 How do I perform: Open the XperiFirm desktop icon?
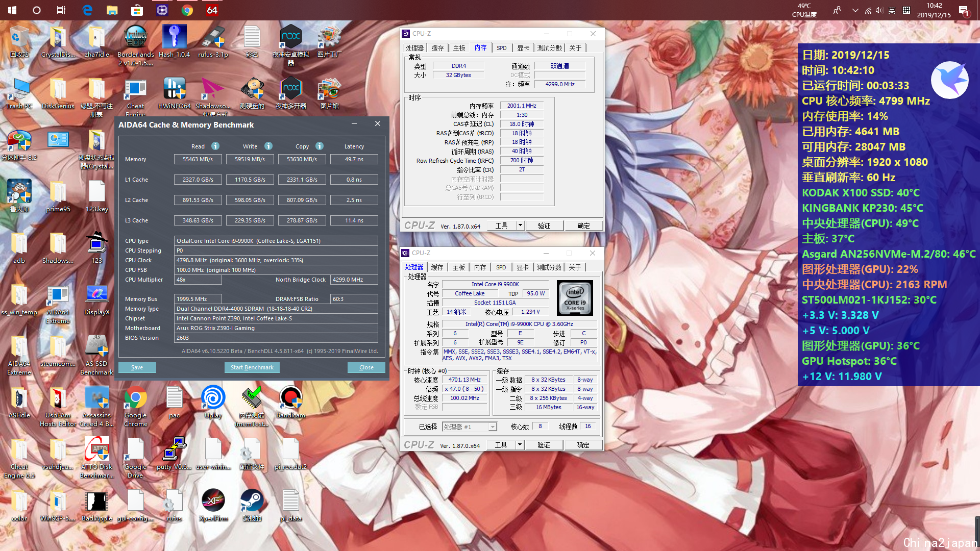pyautogui.click(x=213, y=506)
